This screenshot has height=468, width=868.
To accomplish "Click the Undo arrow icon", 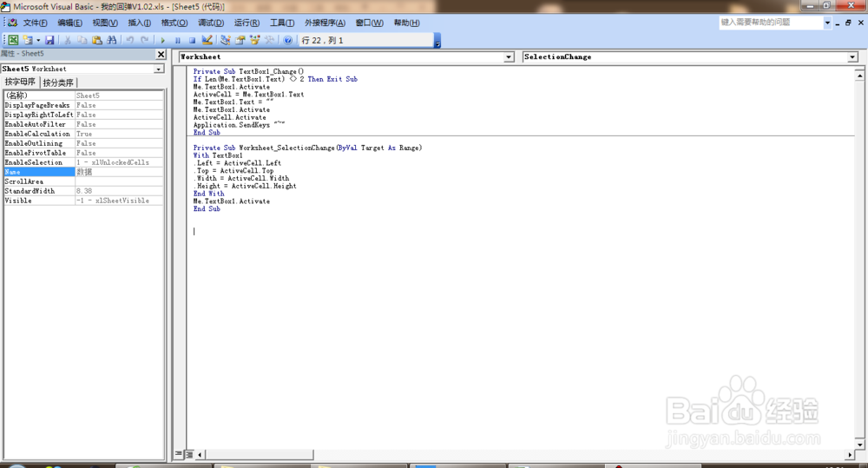I will point(130,40).
